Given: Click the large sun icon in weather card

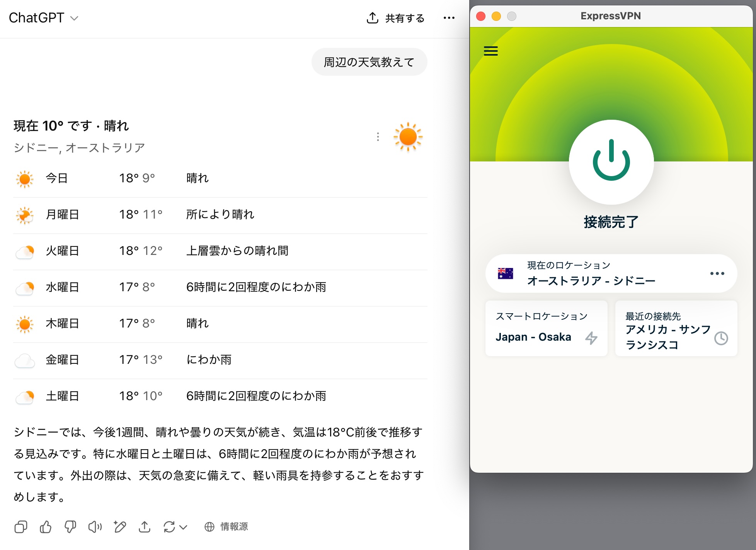Looking at the screenshot, I should pyautogui.click(x=408, y=137).
